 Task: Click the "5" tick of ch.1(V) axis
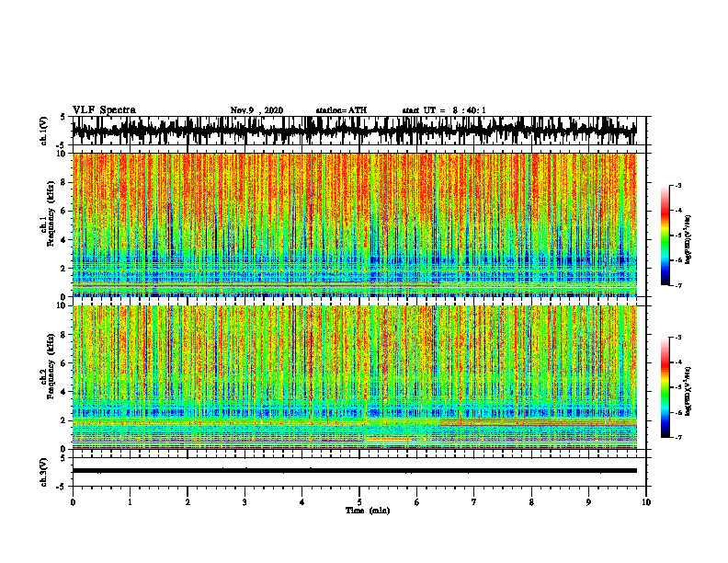(63, 117)
